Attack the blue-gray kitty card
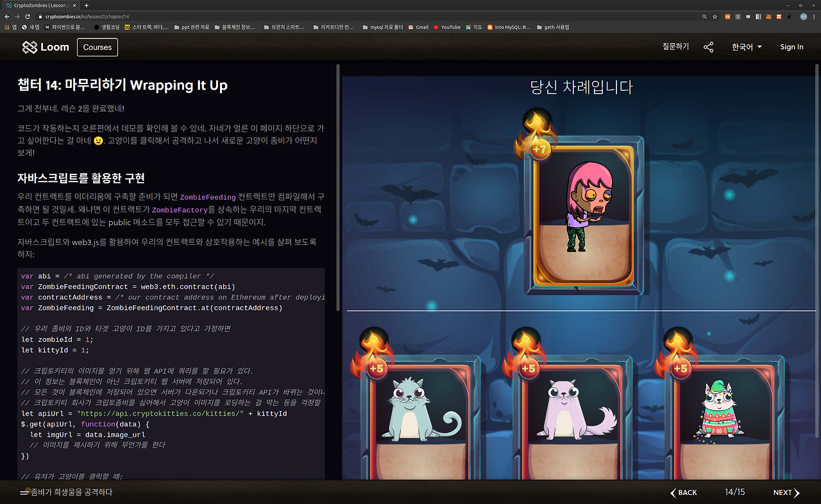Screen dimensions: 821x504 point(420,417)
